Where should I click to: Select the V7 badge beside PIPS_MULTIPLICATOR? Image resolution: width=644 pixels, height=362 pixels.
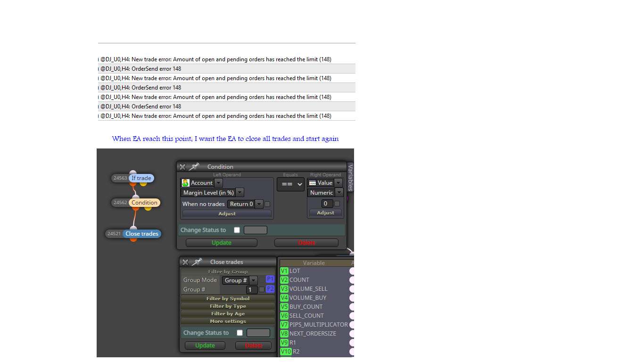click(284, 325)
